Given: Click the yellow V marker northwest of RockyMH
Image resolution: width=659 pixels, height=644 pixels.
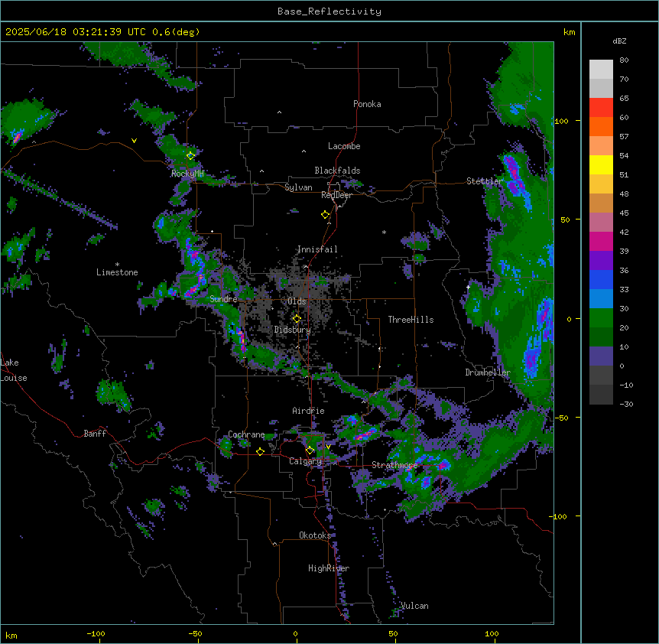Looking at the screenshot, I should (134, 141).
